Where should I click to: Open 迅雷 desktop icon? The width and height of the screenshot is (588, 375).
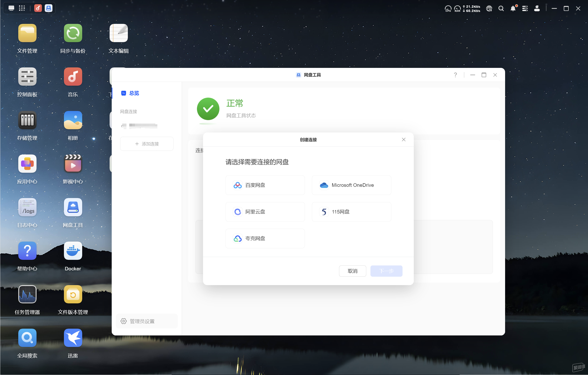click(73, 338)
